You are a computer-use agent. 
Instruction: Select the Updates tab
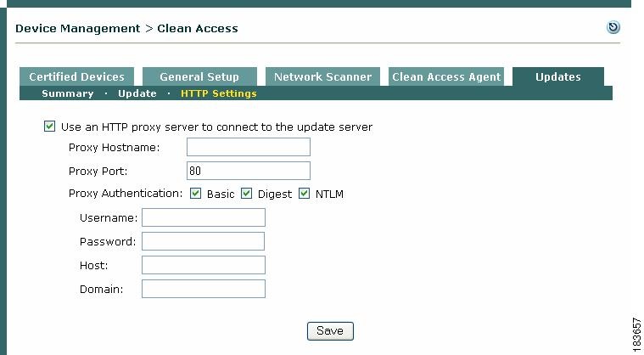tap(558, 76)
